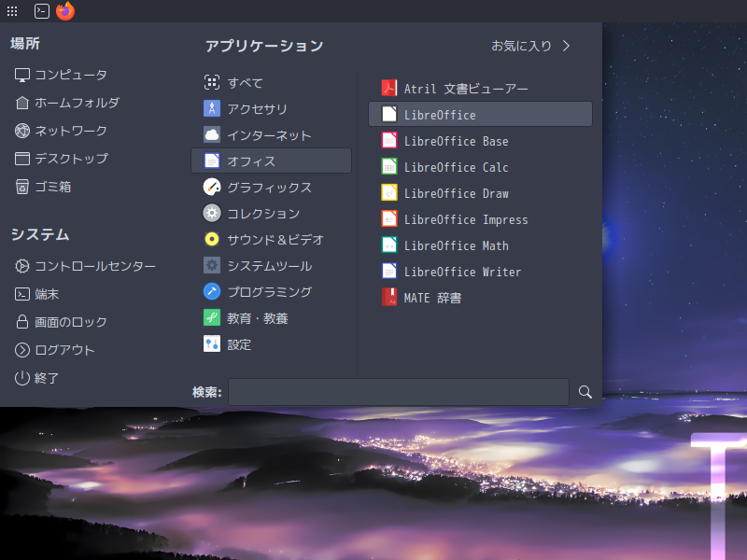Open the terminal icon on the top panel
747x560 pixels.
coord(40,11)
